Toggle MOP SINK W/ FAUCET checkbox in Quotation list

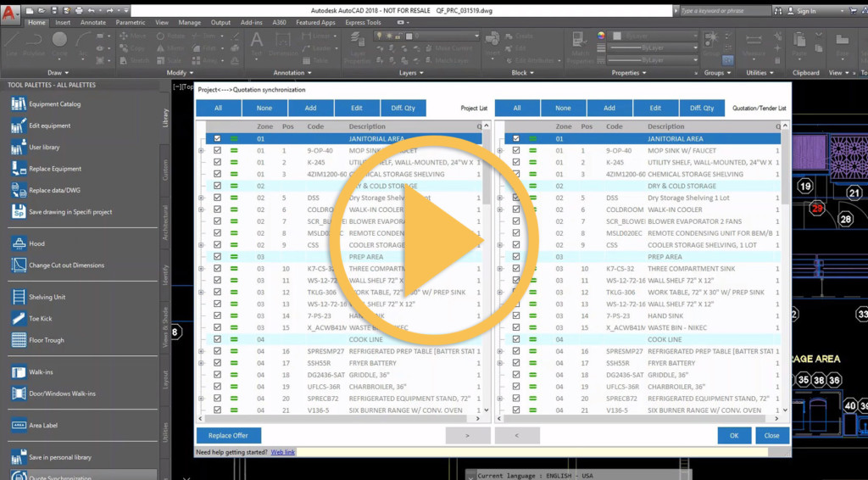[x=516, y=151]
